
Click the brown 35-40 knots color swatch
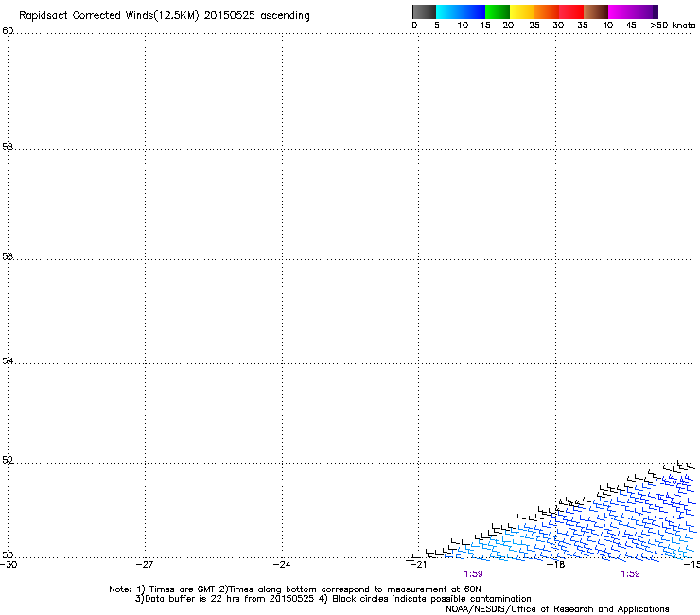(x=596, y=11)
